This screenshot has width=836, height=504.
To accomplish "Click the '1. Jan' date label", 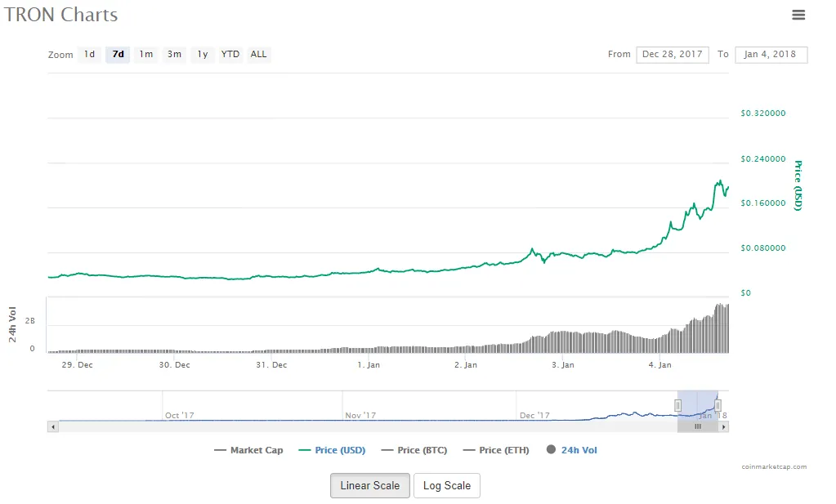I will tap(369, 365).
